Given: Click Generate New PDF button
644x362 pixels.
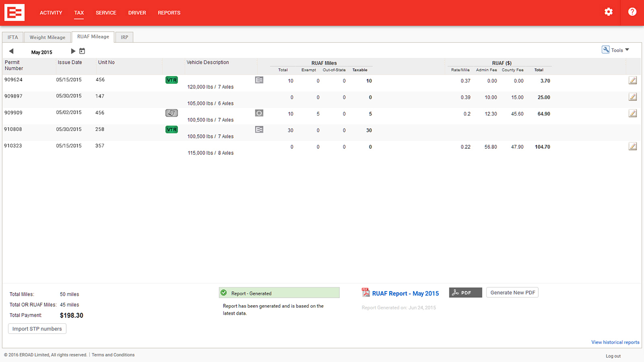Looking at the screenshot, I should (x=512, y=293).
